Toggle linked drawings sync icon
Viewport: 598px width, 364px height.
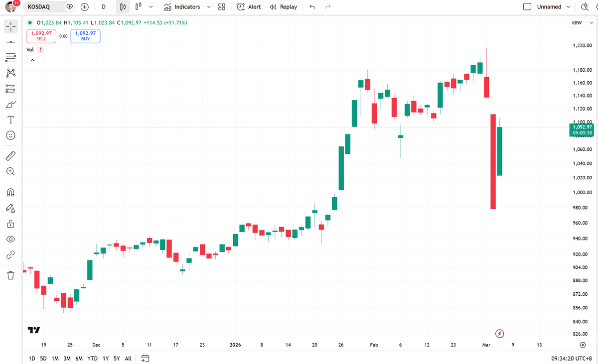point(10,254)
